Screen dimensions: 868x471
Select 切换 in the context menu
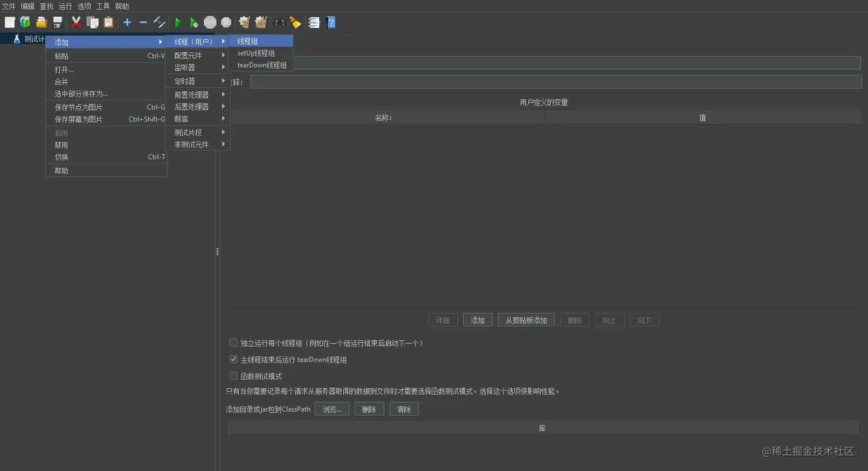pos(106,157)
